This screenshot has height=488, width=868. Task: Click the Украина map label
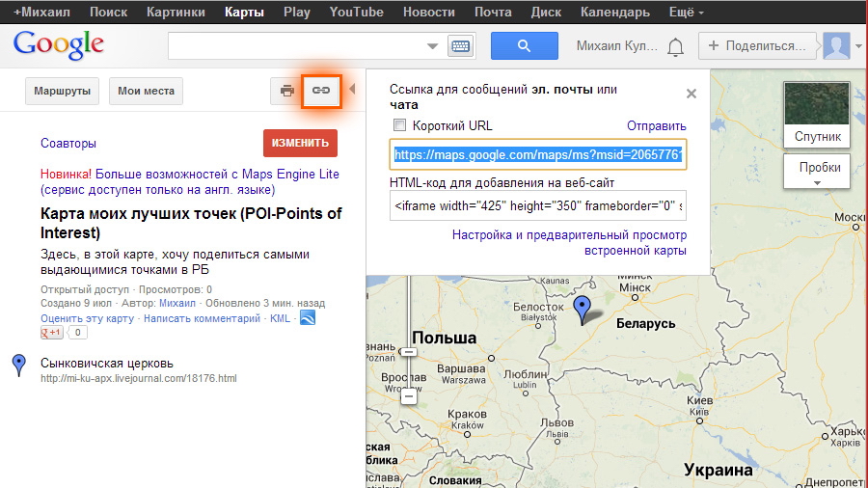click(718, 470)
